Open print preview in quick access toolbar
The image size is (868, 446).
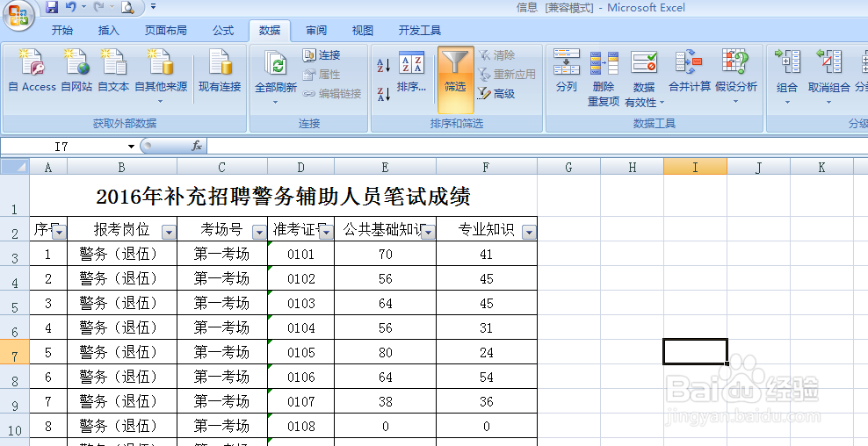[127, 7]
